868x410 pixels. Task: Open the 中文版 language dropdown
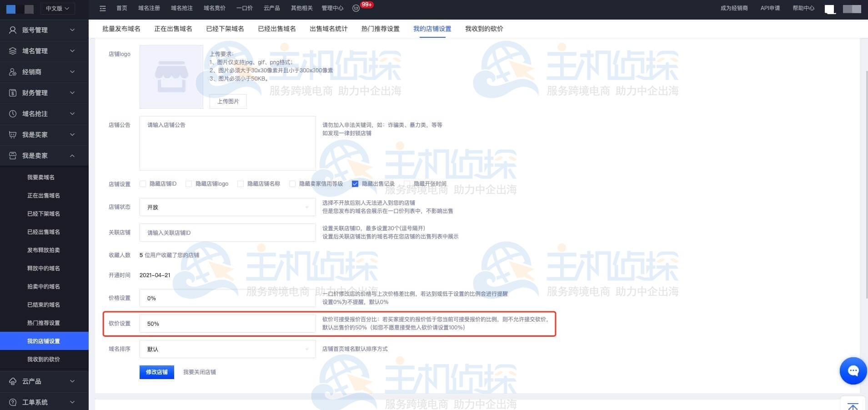57,8
